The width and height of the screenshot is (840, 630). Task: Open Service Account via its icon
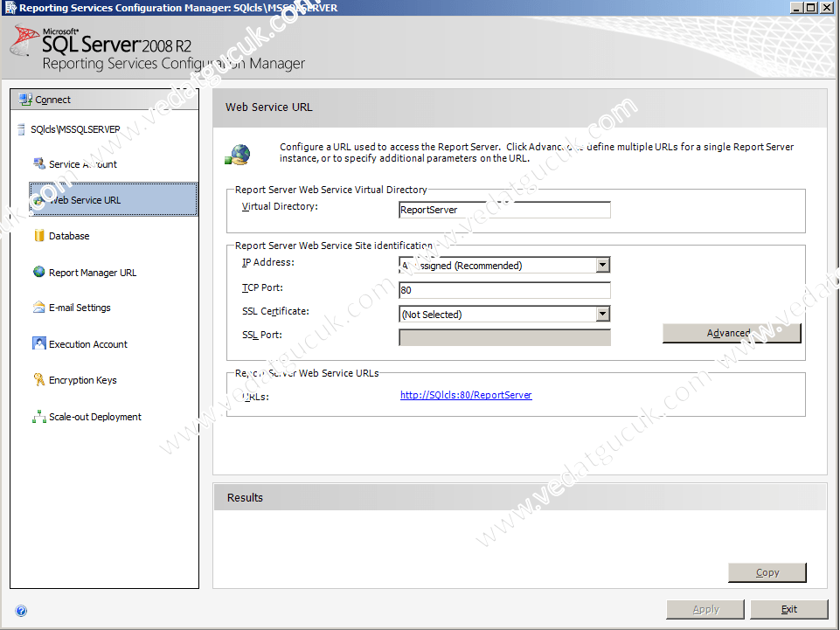click(39, 163)
